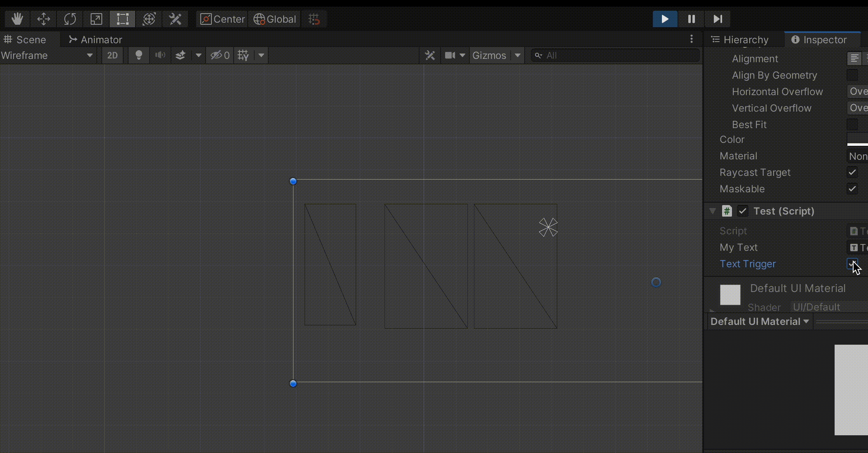
Task: Select the Rect Transform tool
Action: point(122,19)
